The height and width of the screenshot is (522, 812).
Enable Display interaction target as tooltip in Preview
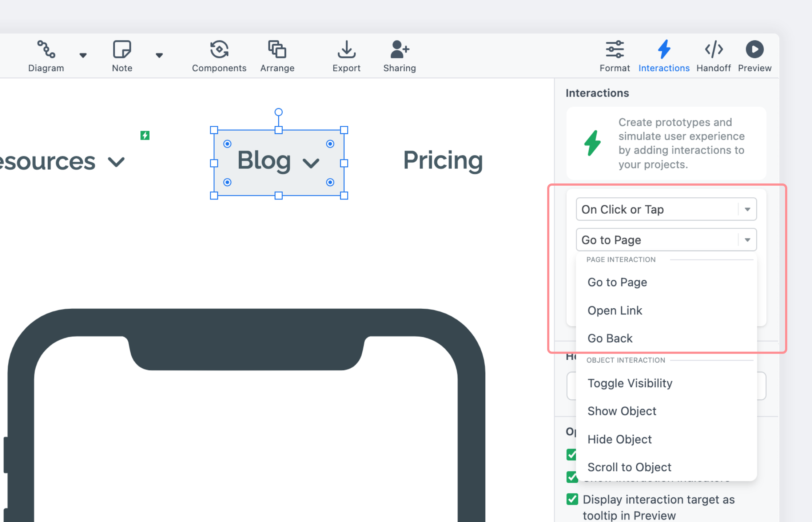click(x=572, y=499)
